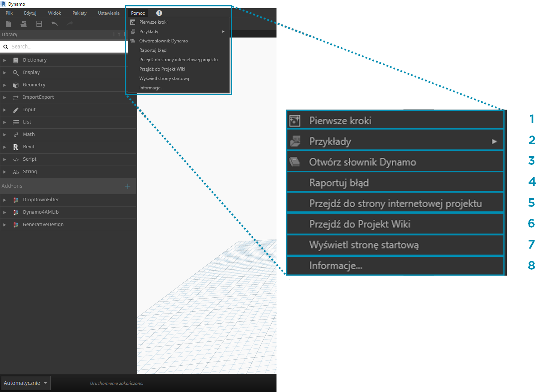Screen dimensions: 556x392
Task: Select Otwórz słownik Dynamo menu entry
Action: pyautogui.click(x=179, y=41)
